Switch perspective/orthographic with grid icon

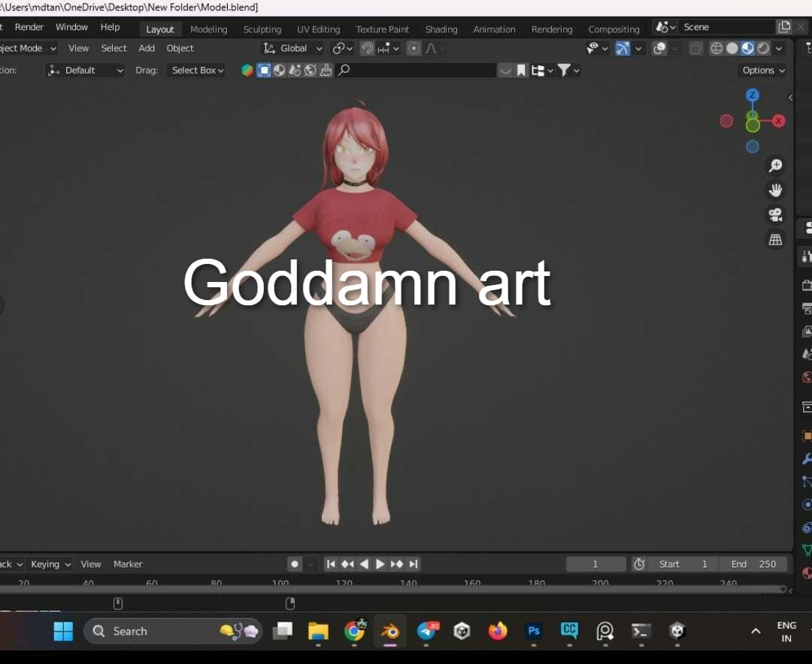(x=774, y=240)
